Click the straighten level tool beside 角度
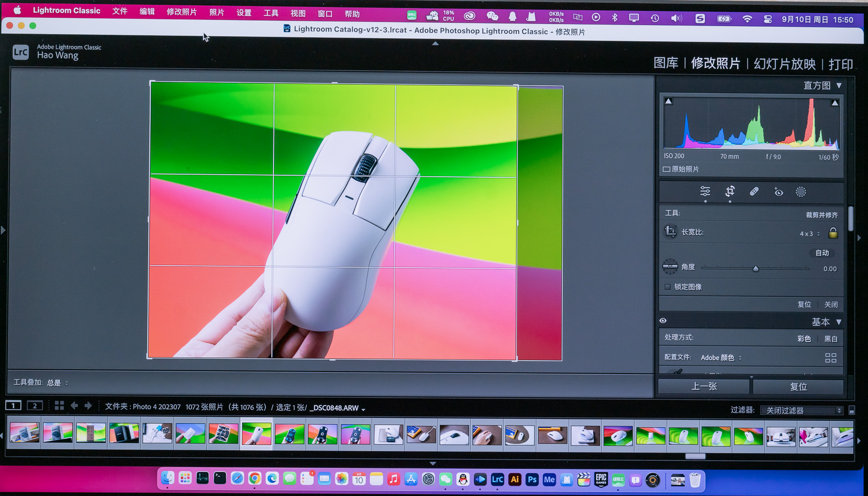This screenshot has width=868, height=496. 670,267
